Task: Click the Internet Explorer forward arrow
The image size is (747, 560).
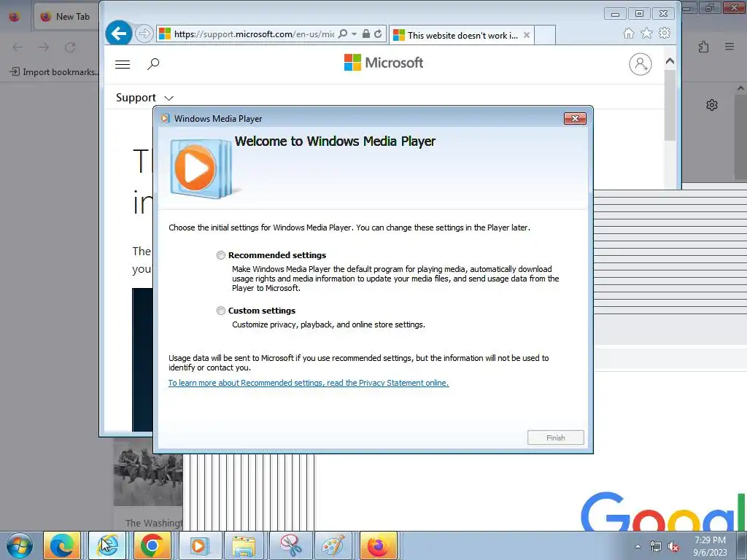Action: (x=144, y=34)
